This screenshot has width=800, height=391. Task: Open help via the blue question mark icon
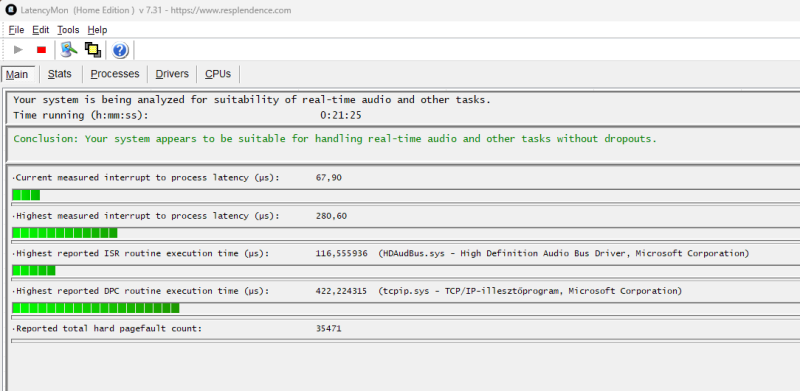click(120, 50)
